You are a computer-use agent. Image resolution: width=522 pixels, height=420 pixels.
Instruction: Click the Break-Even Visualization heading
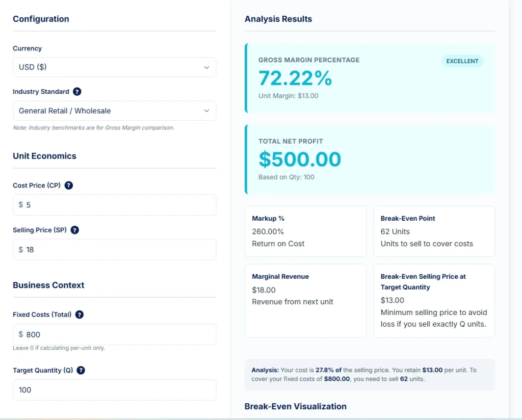click(295, 406)
